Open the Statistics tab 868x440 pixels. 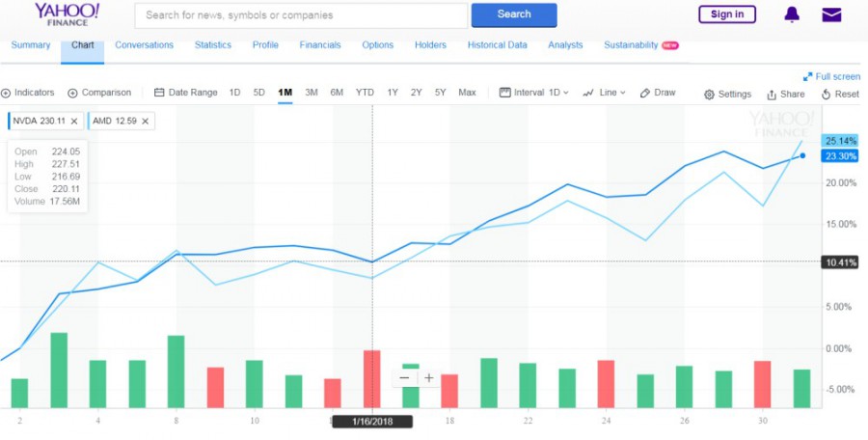[x=212, y=45]
